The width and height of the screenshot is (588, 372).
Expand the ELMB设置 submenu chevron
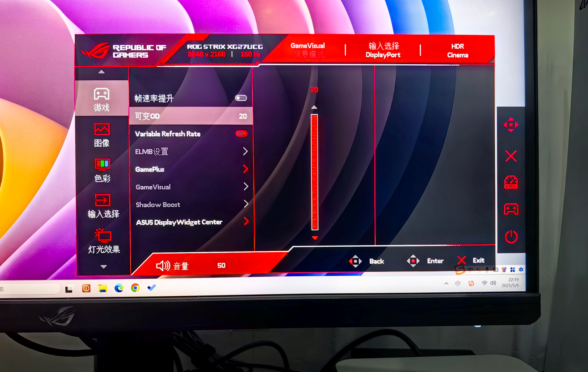tap(245, 151)
